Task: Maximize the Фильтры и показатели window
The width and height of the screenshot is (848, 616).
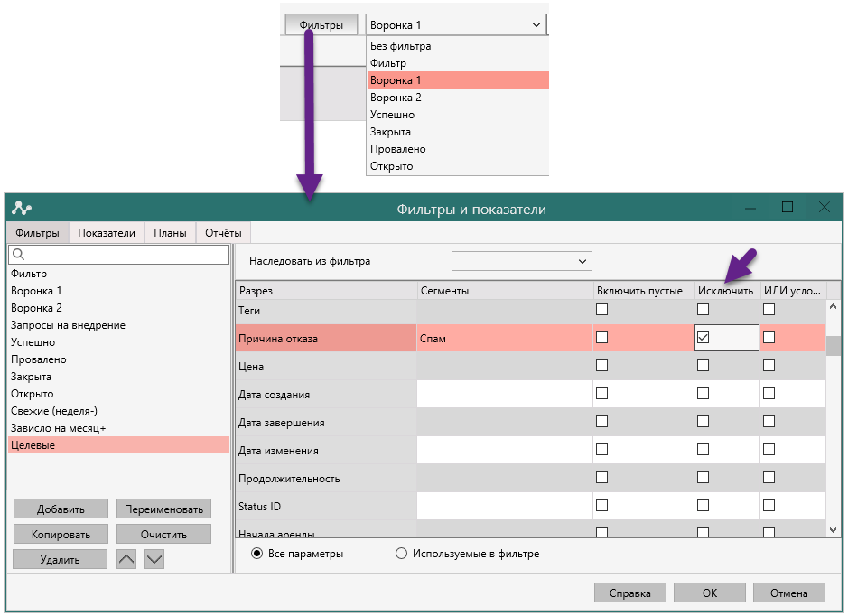Action: (787, 208)
